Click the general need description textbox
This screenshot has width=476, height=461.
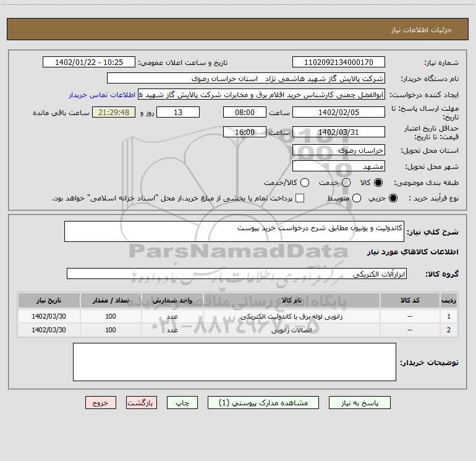pyautogui.click(x=234, y=231)
